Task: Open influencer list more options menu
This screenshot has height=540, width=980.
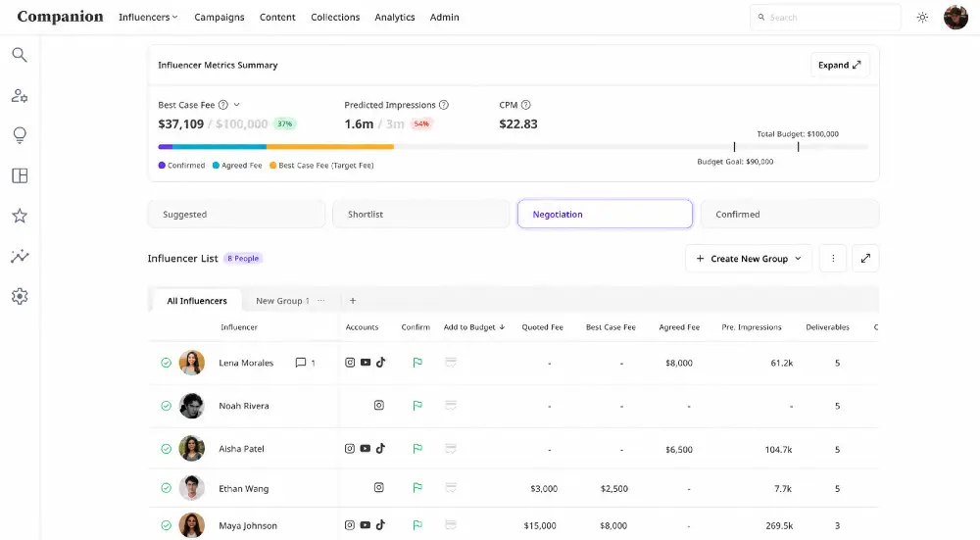Action: [832, 258]
